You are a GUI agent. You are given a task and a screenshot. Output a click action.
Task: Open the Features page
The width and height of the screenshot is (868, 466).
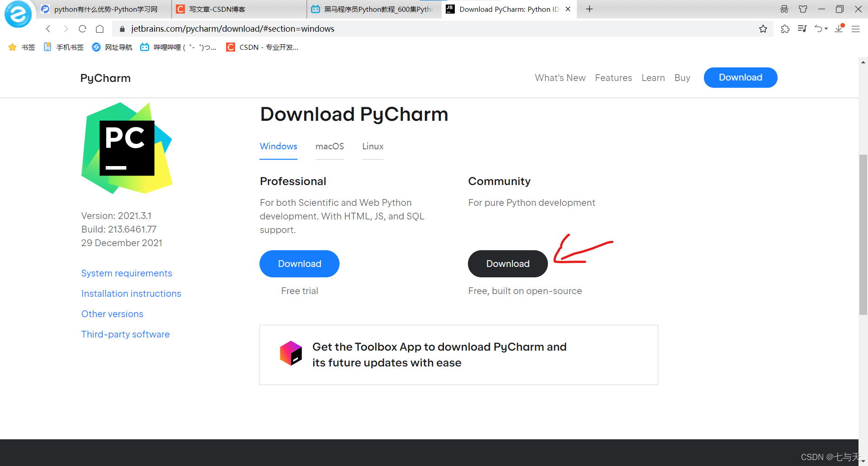pos(613,78)
